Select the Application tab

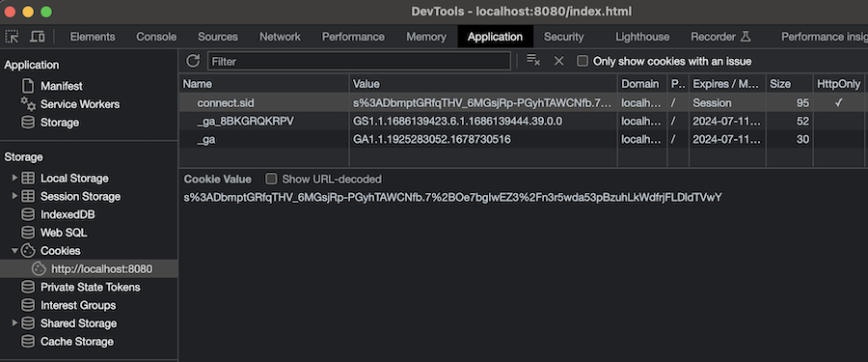(x=495, y=37)
